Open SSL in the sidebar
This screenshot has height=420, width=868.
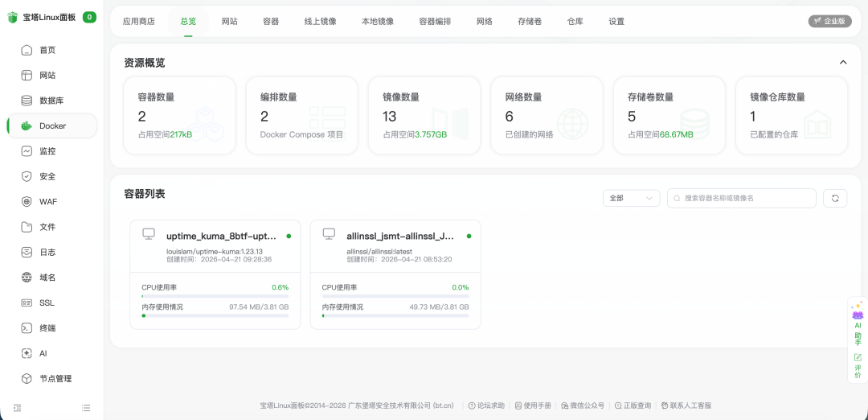tap(51, 303)
